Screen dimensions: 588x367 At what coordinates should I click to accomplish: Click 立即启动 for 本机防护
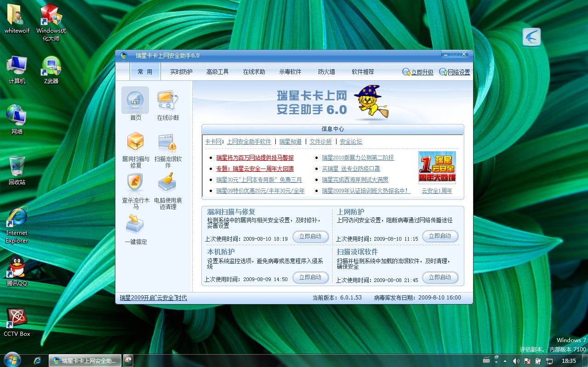[310, 277]
